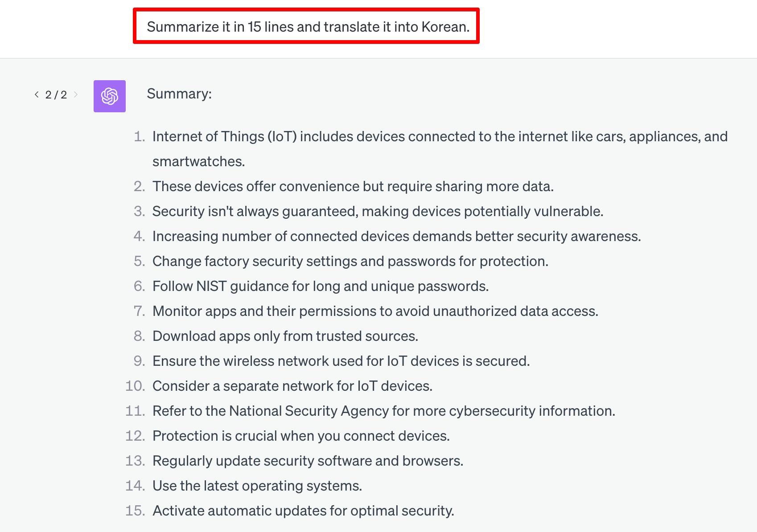This screenshot has height=532, width=757.
Task: Click the 2 / 2 response counter
Action: (x=56, y=95)
